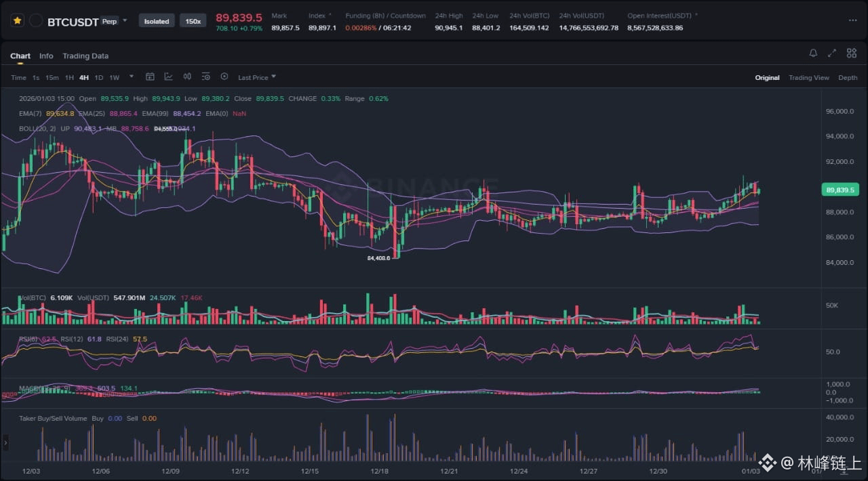Viewport: 868px width, 481px height.
Task: Expand the BTCUSDT Perp pair selector arrow
Action: [125, 20]
